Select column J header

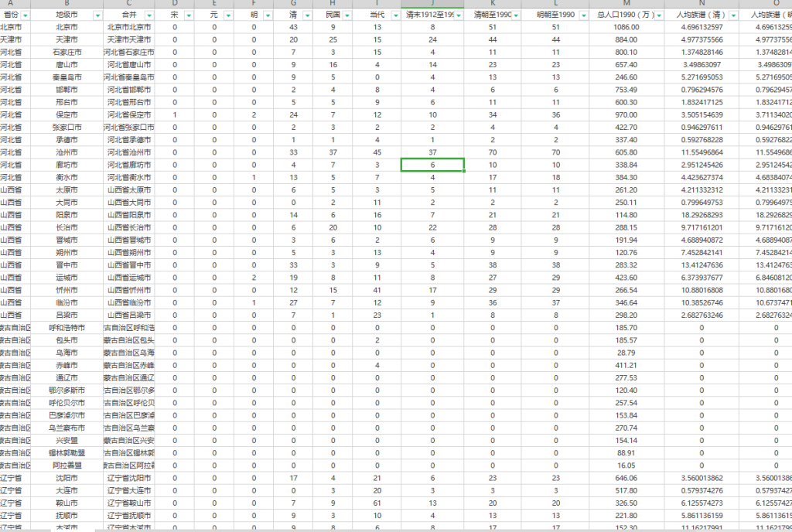coord(432,4)
